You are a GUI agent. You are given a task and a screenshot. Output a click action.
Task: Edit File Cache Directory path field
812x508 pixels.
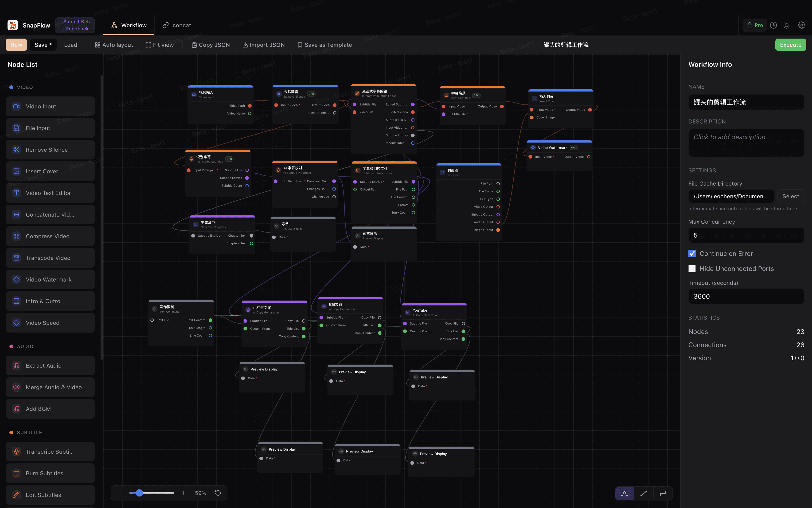pyautogui.click(x=731, y=197)
